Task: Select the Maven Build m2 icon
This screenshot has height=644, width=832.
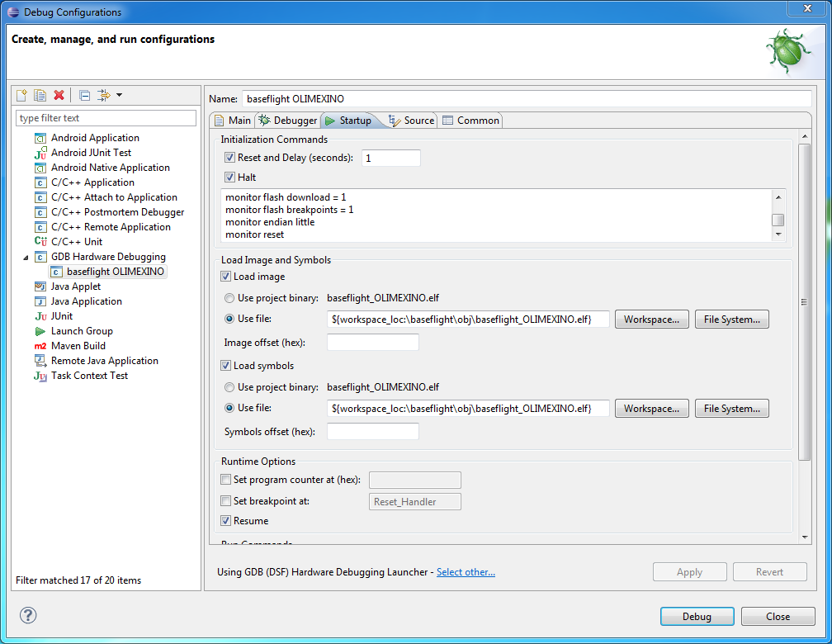Action: coord(40,346)
